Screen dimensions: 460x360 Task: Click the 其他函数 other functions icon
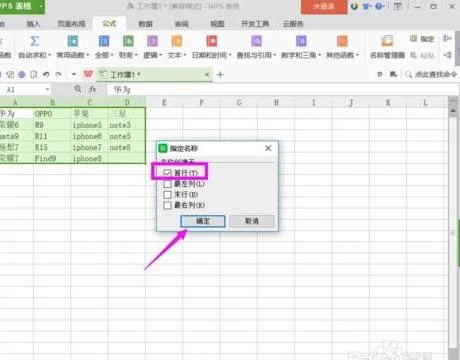[x=342, y=41]
